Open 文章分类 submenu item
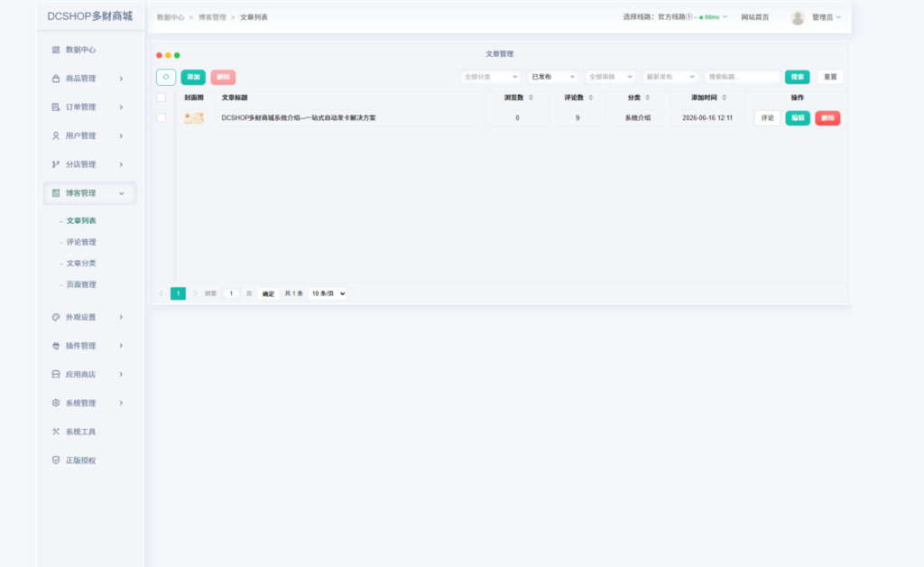Viewport: 924px width, 567px height. coord(80,264)
